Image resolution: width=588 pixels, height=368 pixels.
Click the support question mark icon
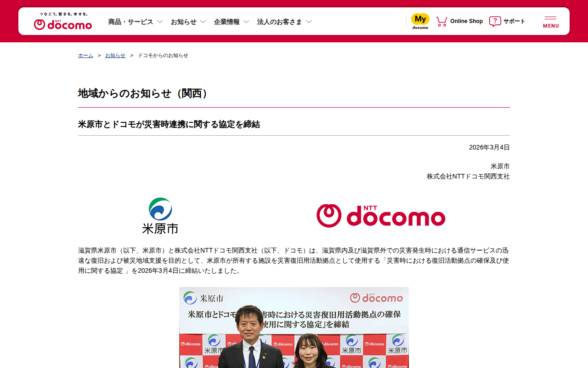tap(495, 21)
